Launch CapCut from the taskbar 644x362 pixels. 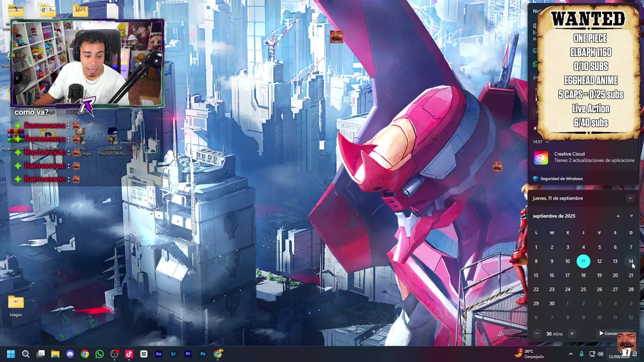(144, 354)
